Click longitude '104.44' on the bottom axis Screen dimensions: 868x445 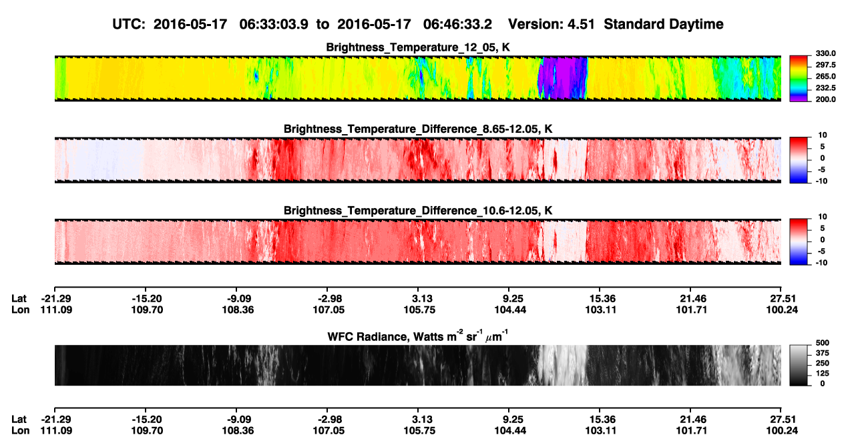coord(509,431)
